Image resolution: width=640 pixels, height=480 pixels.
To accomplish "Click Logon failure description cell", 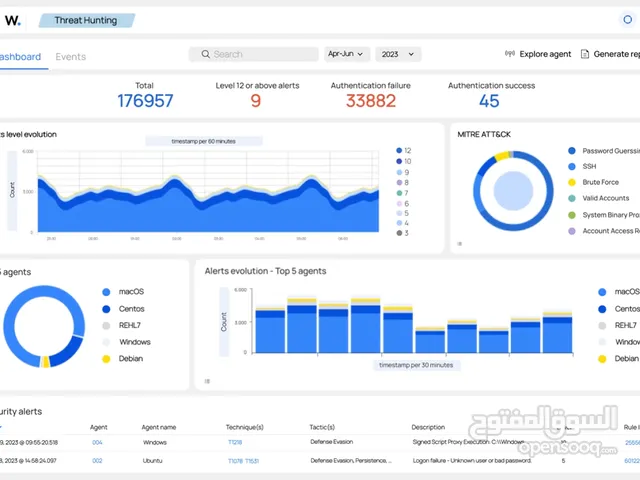I will pyautogui.click(x=472, y=461).
